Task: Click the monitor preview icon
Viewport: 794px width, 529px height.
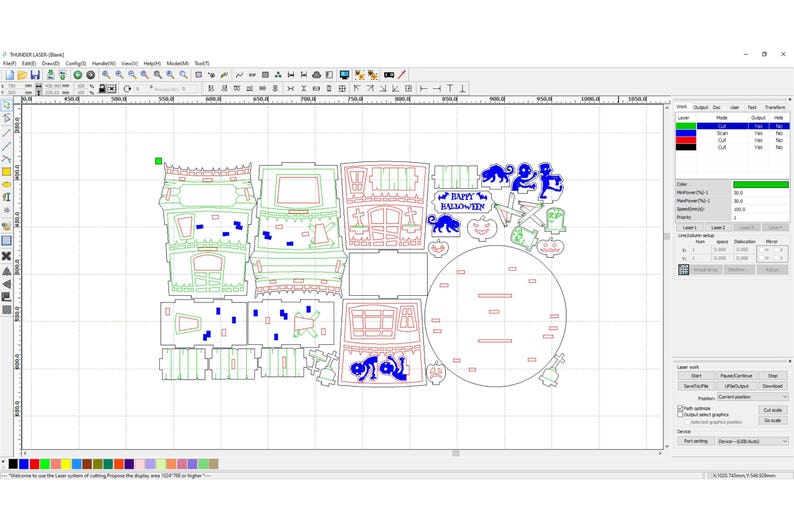Action: (x=344, y=75)
